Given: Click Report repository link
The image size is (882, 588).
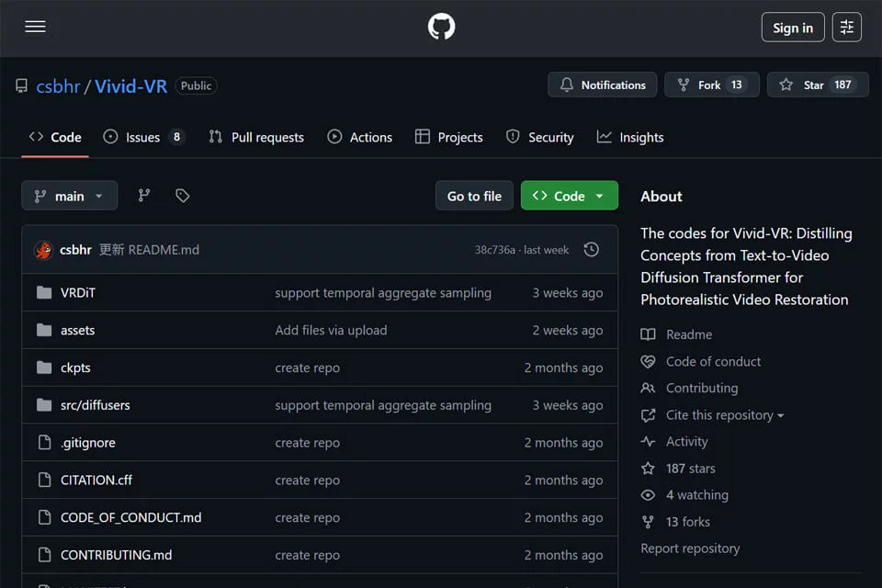Looking at the screenshot, I should [690, 548].
